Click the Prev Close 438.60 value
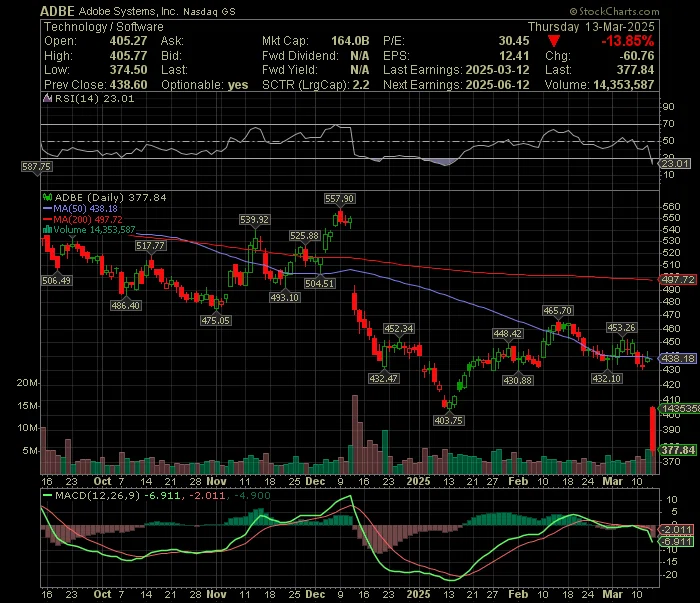 tap(128, 85)
